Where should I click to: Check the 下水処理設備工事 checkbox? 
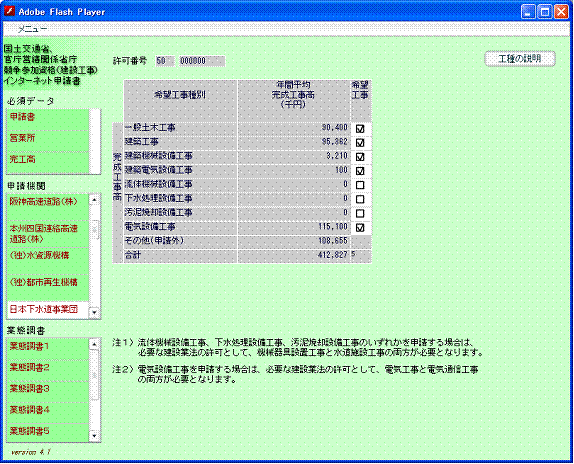(360, 199)
